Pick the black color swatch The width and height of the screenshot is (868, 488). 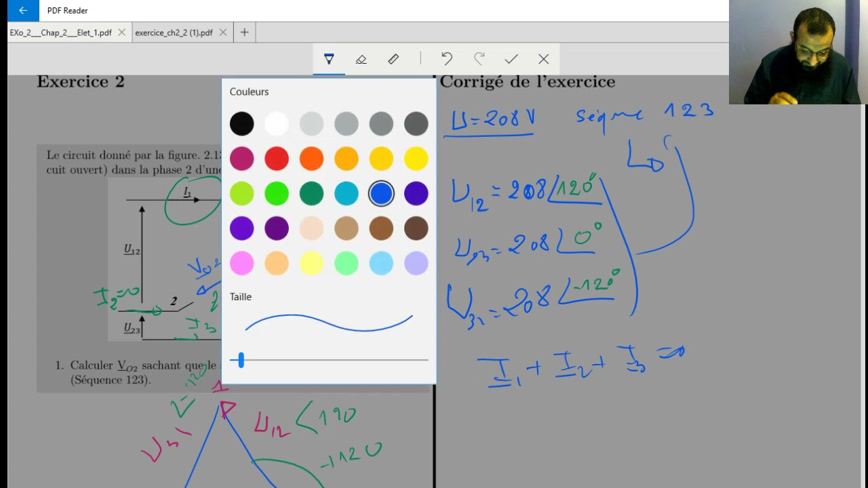(x=241, y=124)
